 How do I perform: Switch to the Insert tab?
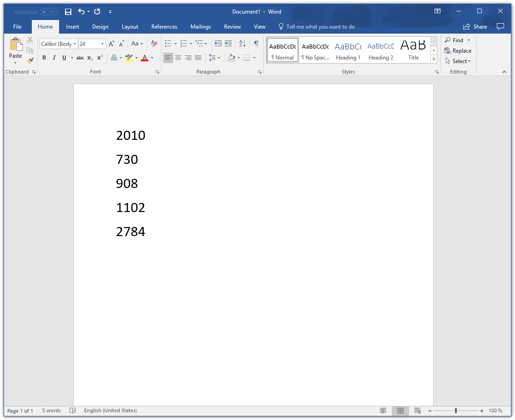(72, 27)
